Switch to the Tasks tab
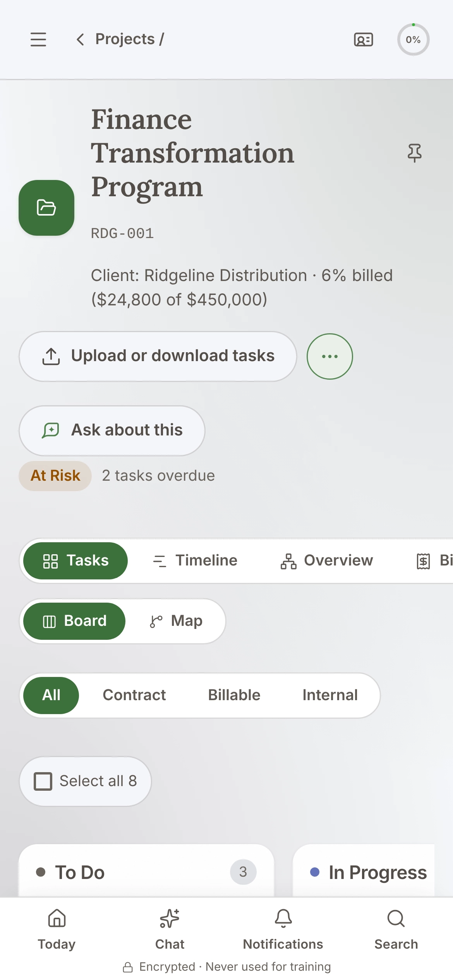Screen dimensions: 453x980 point(75,561)
